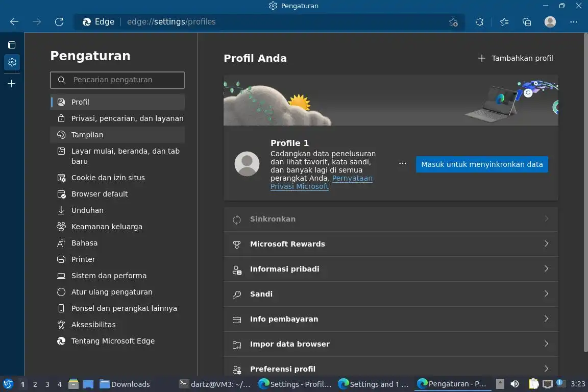Open Ponsel dan perangkat lainnya
The height and width of the screenshot is (392, 588).
[117, 308]
